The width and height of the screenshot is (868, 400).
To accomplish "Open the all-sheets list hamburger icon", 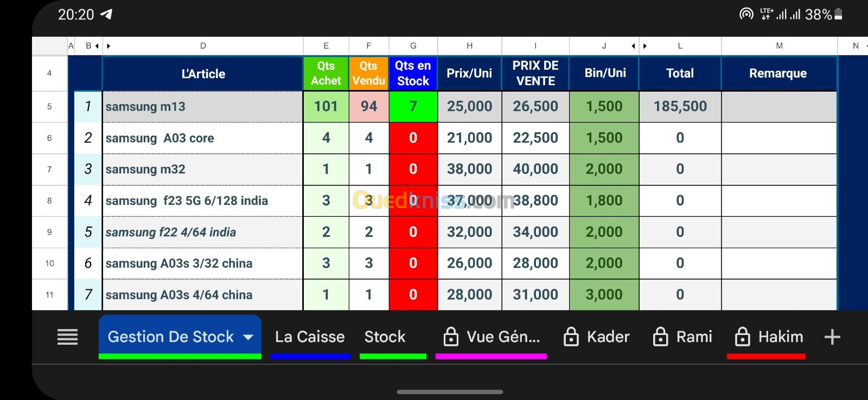I will coord(67,337).
